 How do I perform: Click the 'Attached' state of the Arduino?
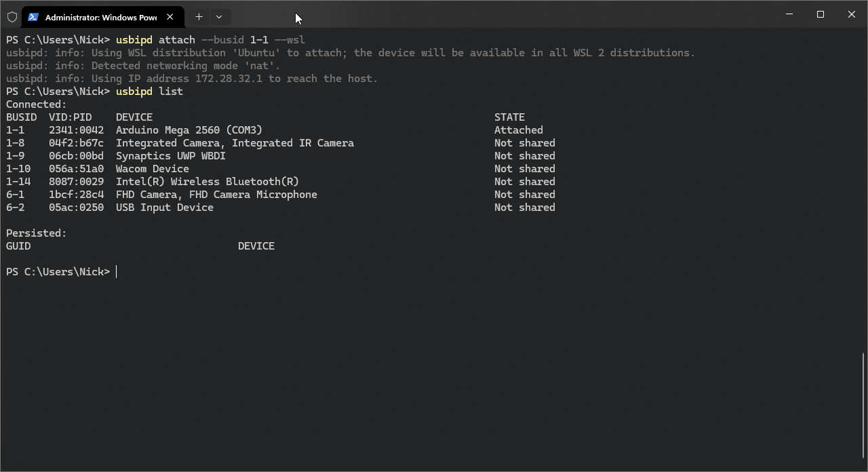pos(519,130)
